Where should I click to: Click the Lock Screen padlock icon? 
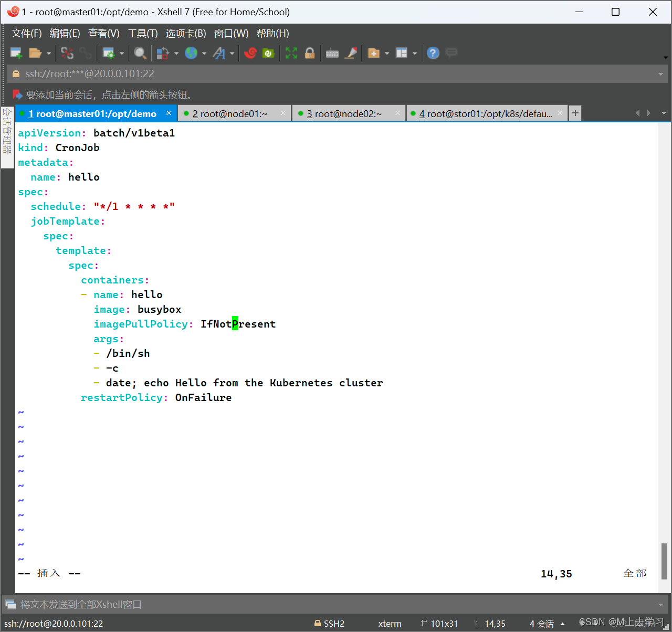tap(310, 53)
